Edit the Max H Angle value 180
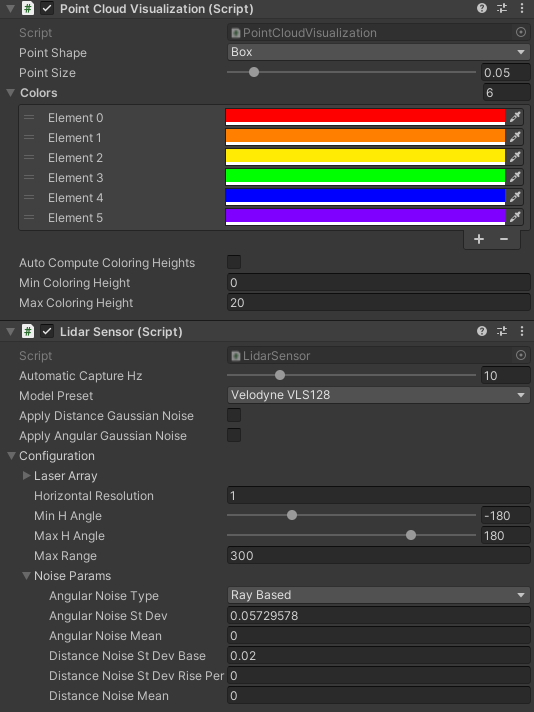Viewport: 534px width, 712px height. 506,535
